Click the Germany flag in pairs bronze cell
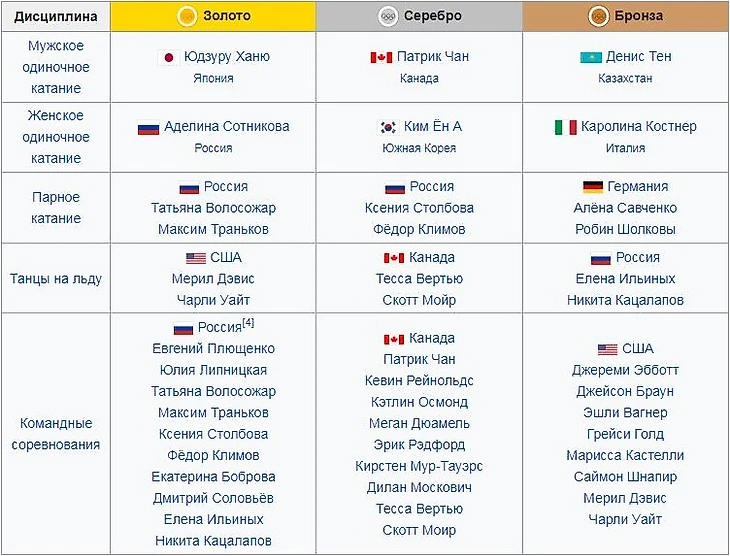 click(593, 187)
